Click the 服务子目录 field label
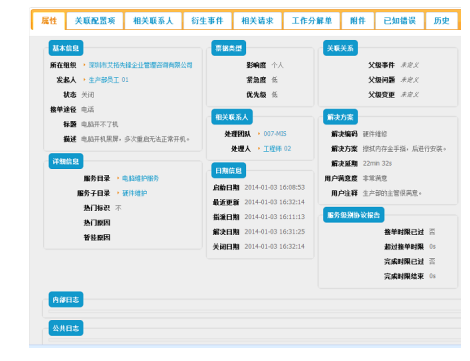 click(94, 193)
